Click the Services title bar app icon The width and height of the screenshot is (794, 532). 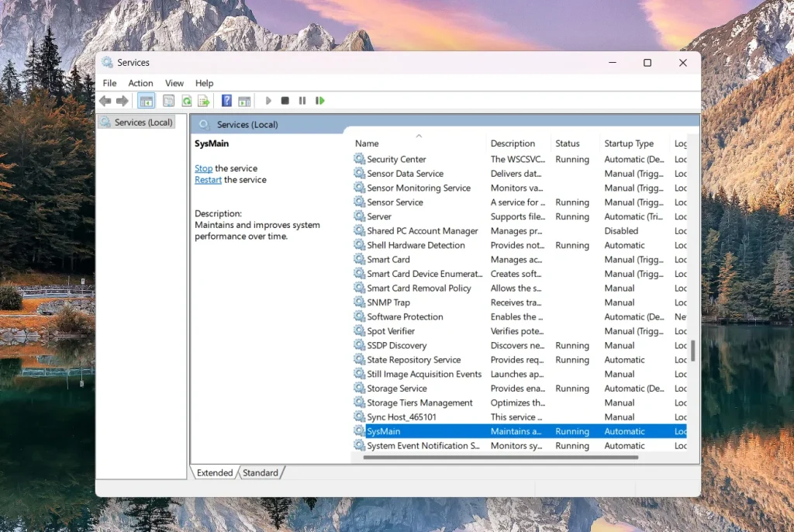pos(107,62)
